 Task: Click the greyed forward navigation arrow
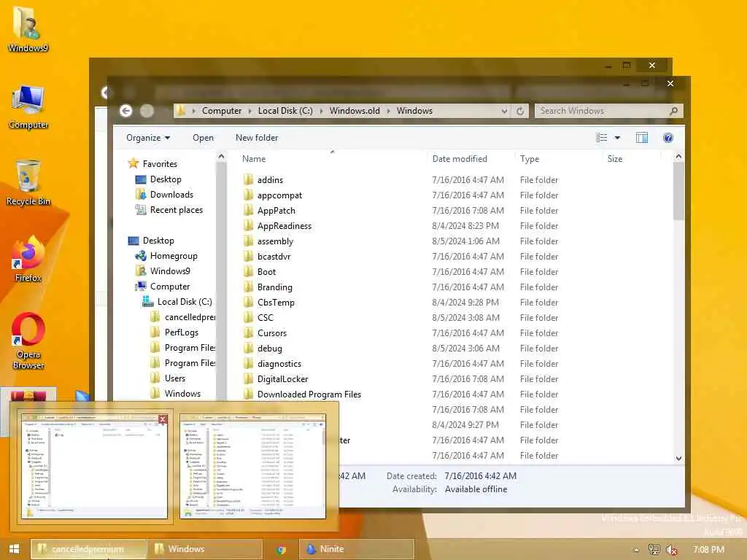(x=147, y=111)
